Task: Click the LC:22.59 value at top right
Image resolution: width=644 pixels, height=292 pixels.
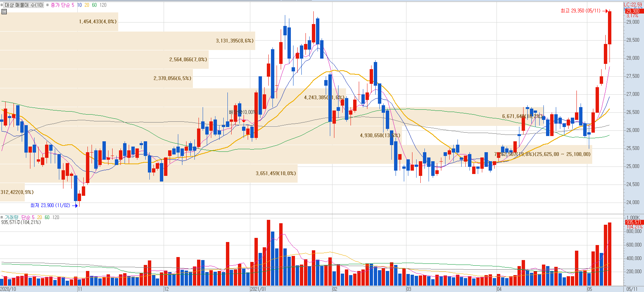Action: 633,5
